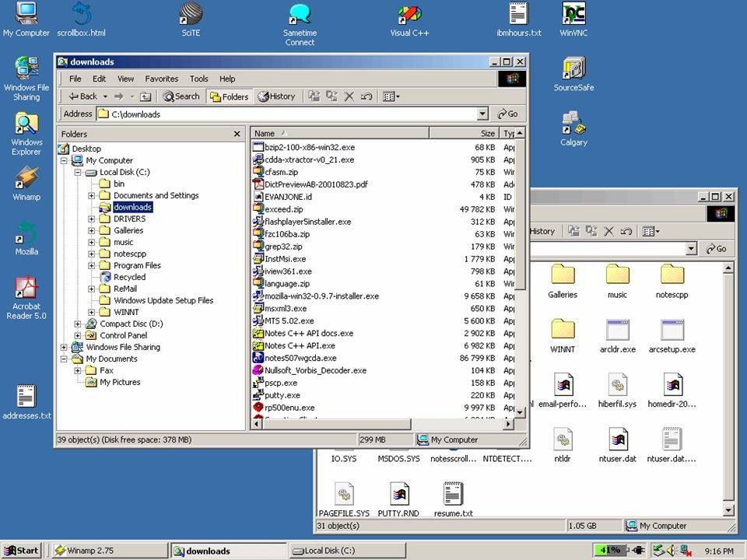Screen dimensions: 747x560
Task: Select the file exceed.zip
Action: tap(284, 209)
